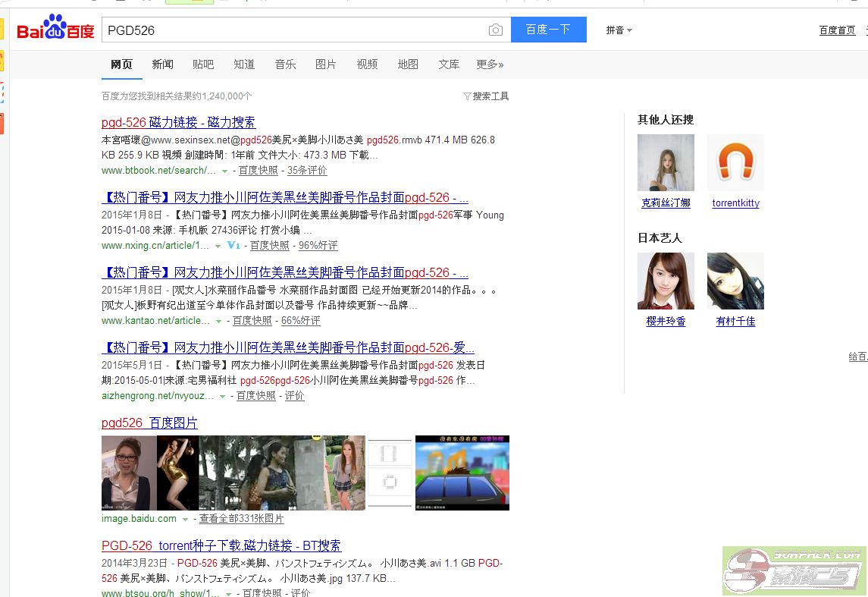
Task: Open 百度快照 for the kantao.net result
Action: (252, 321)
